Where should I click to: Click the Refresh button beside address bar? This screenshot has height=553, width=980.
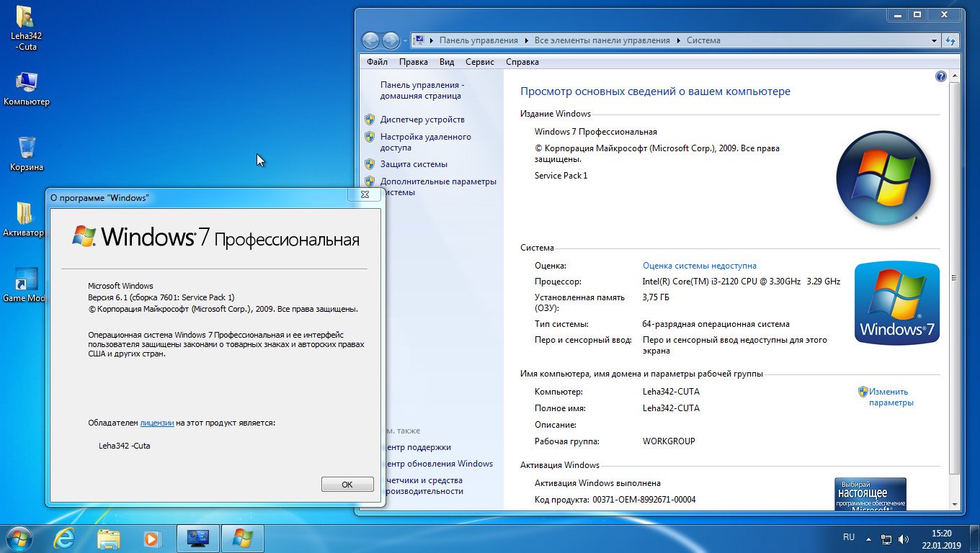(x=950, y=40)
